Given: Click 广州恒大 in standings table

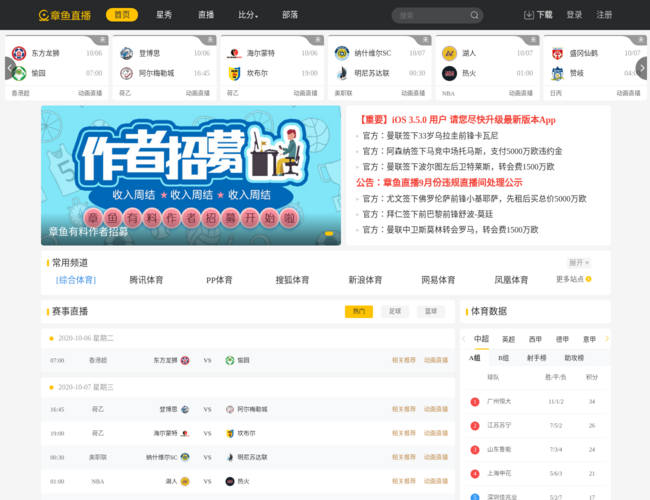Looking at the screenshot, I should (x=499, y=401).
